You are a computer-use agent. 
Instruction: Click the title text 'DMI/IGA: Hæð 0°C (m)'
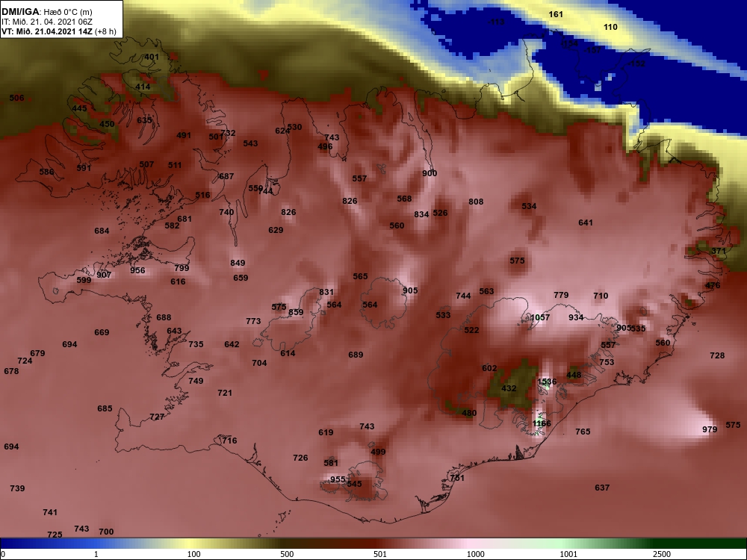pyautogui.click(x=46, y=12)
